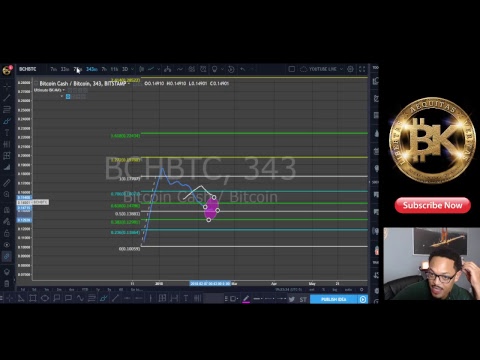This screenshot has height=360, width=480.
Task: Select the text annotation tool in left sidebar
Action: tap(7, 132)
